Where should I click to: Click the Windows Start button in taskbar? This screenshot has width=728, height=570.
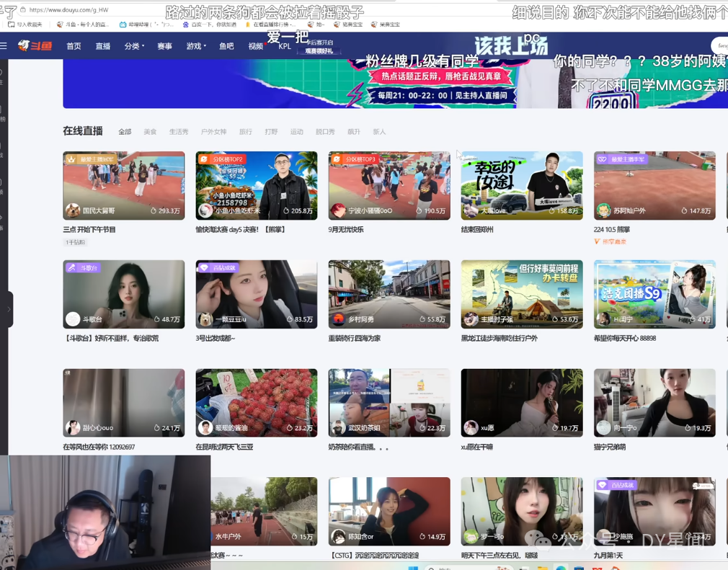pyautogui.click(x=412, y=567)
